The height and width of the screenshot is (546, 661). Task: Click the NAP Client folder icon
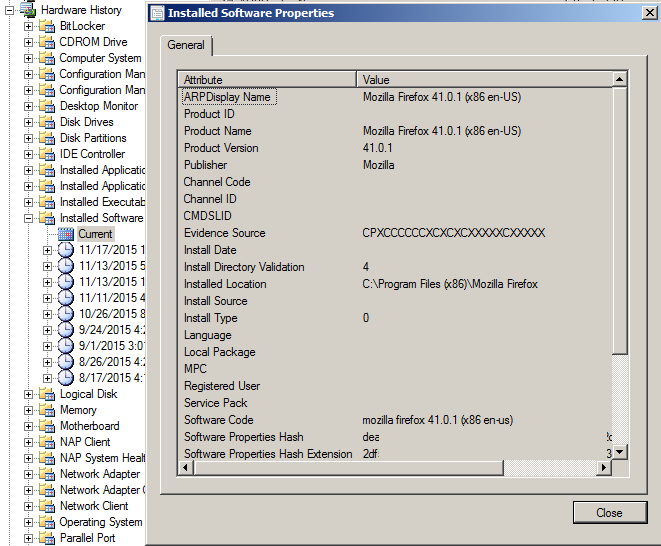point(47,442)
